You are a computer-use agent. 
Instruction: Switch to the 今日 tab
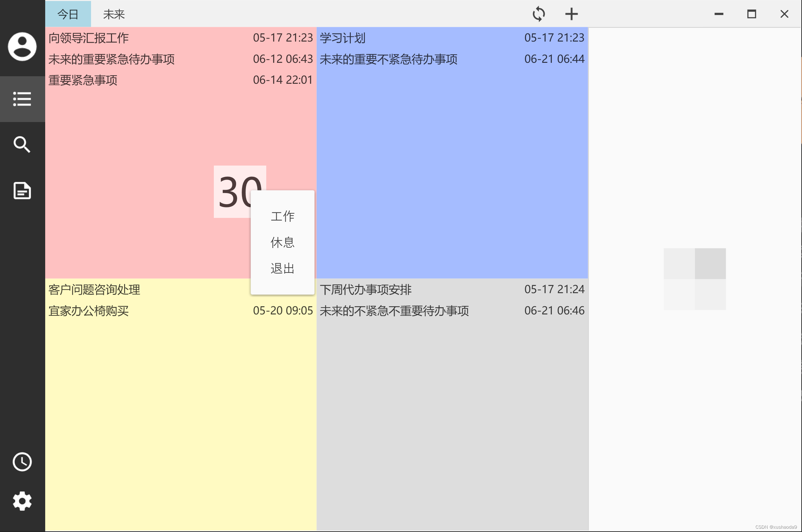68,14
